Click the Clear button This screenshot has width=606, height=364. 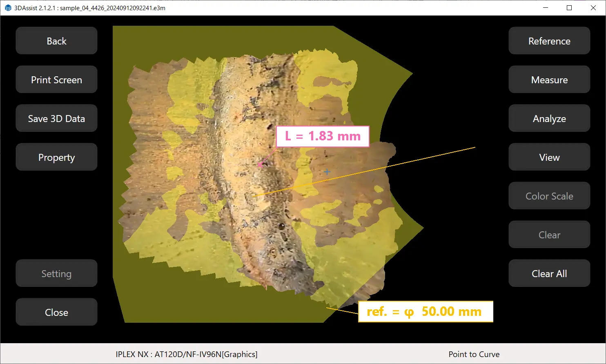(x=549, y=235)
